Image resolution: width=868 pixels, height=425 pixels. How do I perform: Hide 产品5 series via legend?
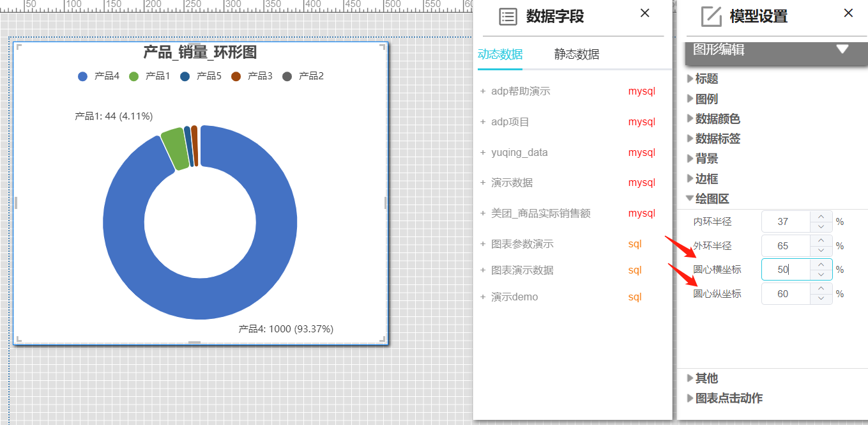tap(202, 76)
